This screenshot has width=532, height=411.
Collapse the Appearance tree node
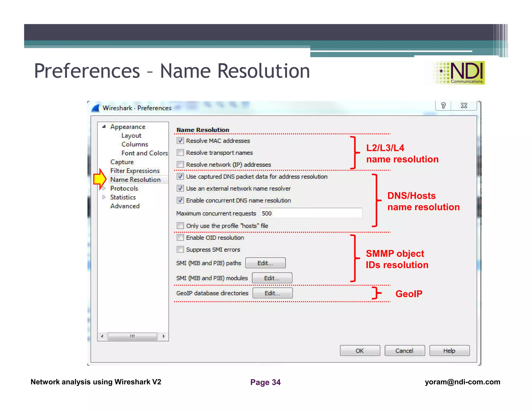(104, 127)
